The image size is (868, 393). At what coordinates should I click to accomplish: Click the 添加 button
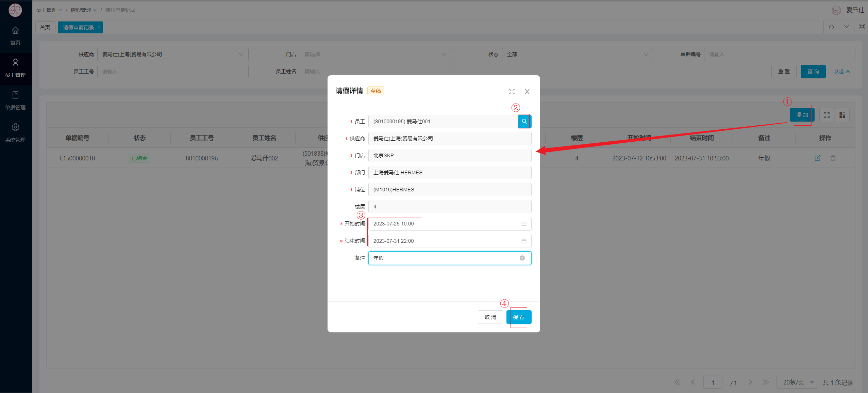click(802, 115)
